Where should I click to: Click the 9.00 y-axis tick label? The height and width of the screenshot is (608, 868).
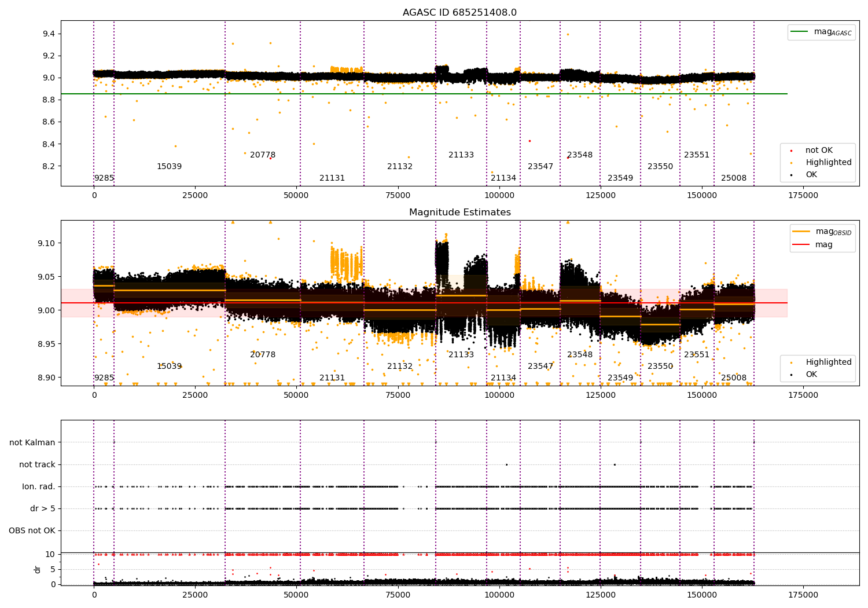click(46, 310)
